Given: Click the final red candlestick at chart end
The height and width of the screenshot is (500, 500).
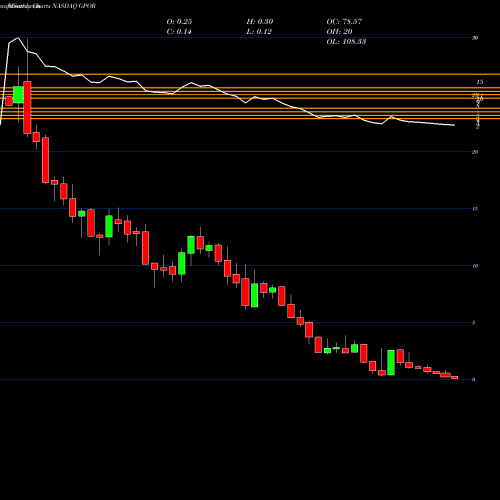Looking at the screenshot, I should pos(455,377).
